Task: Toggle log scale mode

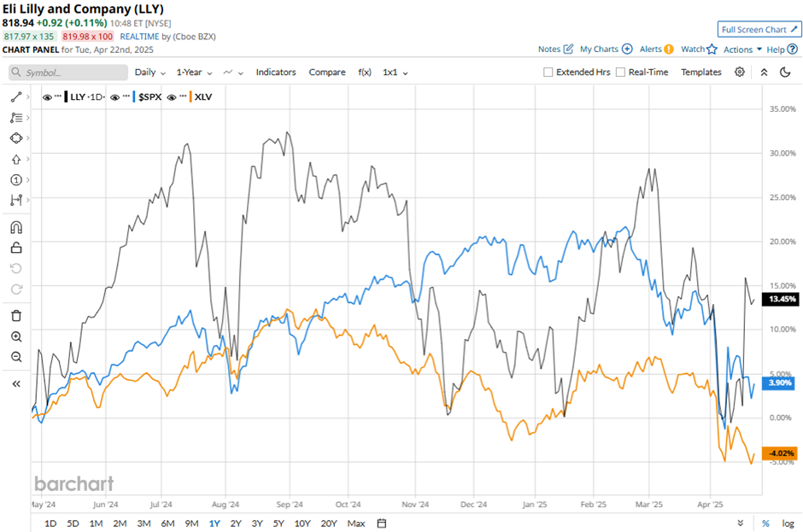Action: pos(788,523)
